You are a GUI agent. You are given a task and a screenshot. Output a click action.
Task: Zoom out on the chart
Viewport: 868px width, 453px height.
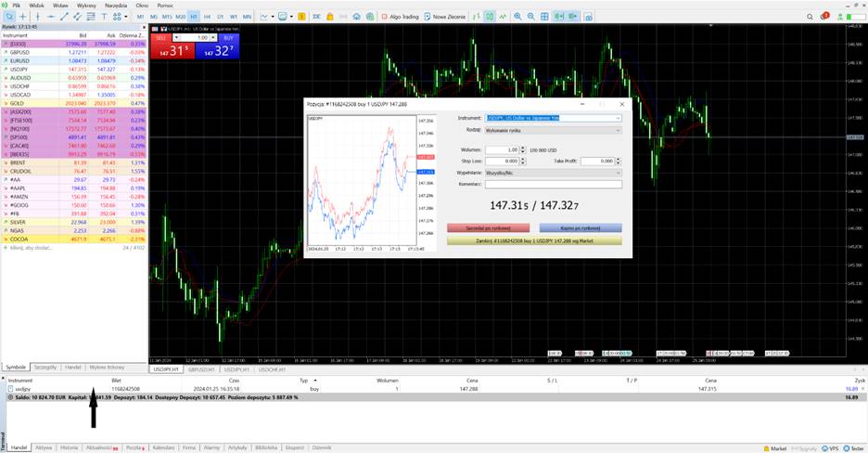click(530, 17)
